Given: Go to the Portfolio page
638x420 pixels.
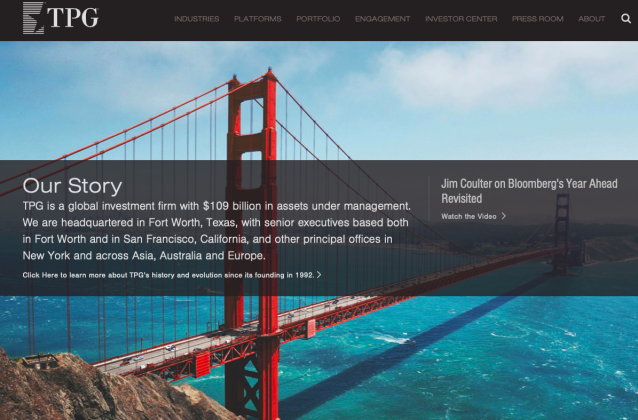Looking at the screenshot, I should coord(318,19).
